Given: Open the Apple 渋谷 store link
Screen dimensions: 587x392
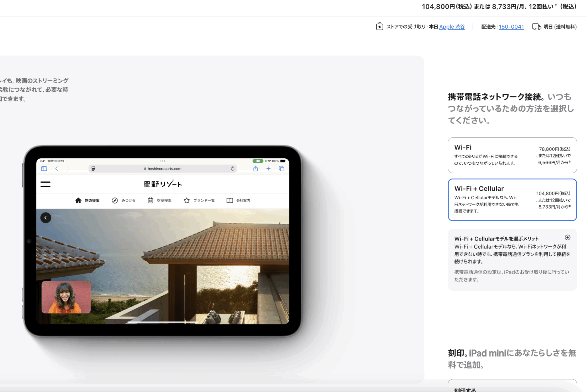Looking at the screenshot, I should pos(452,27).
